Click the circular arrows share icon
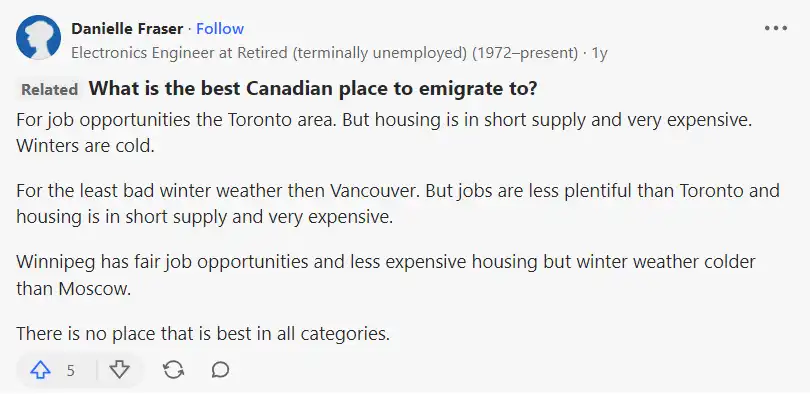810x394 pixels. tap(173, 370)
